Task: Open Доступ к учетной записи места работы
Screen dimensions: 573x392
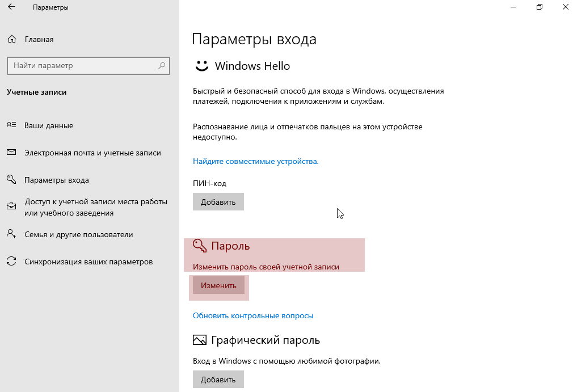Action: (96, 207)
